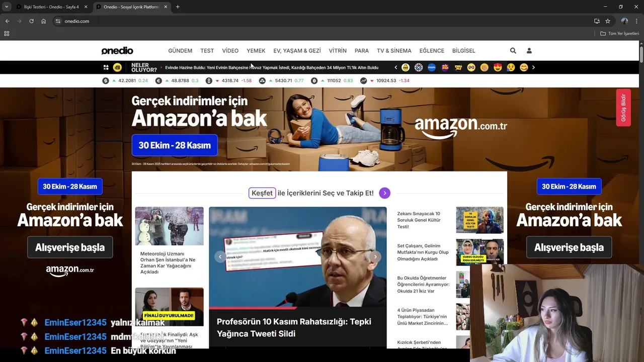644x362 pixels.
Task: Click the Genel Kültür Testi Einstein thumbnail
Action: click(480, 220)
